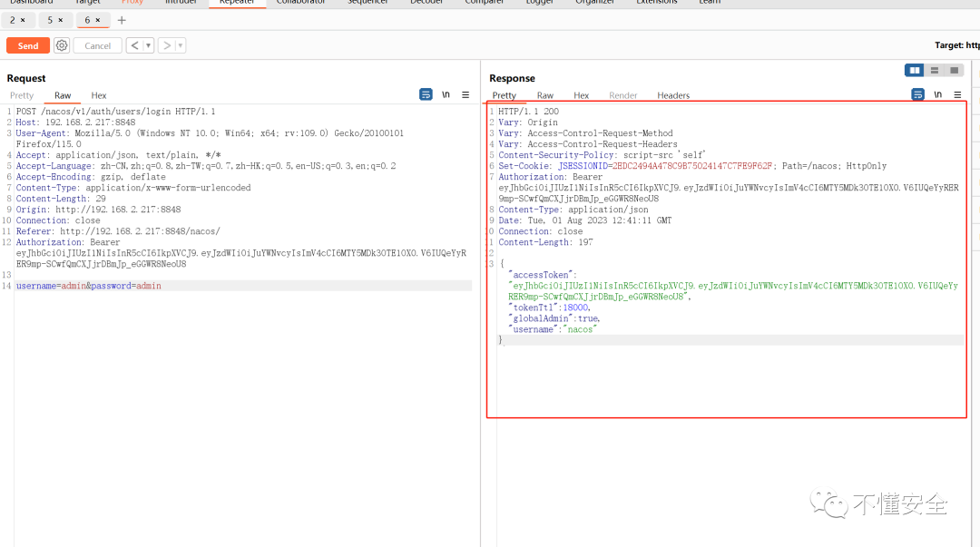
Task: Click the Referer header line in request
Action: pos(118,231)
